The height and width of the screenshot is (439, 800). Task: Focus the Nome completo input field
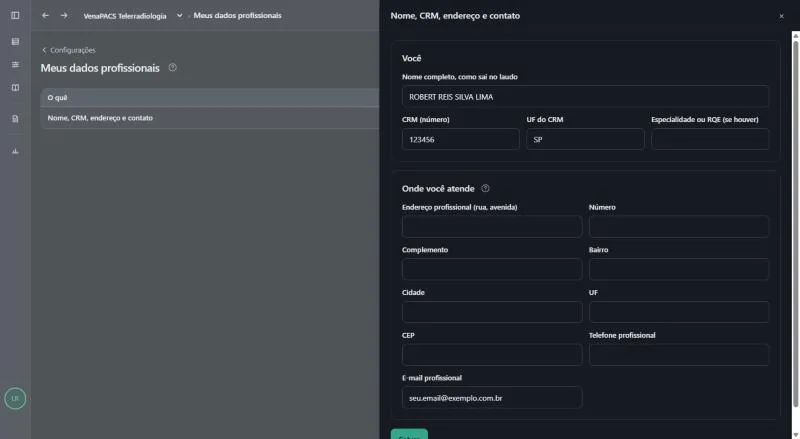[585, 96]
